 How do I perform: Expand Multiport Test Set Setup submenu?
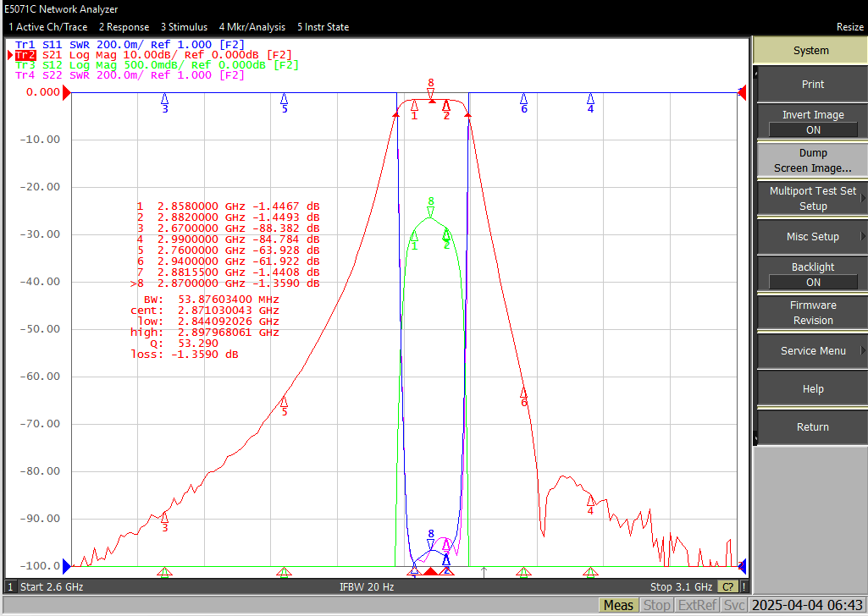[812, 199]
